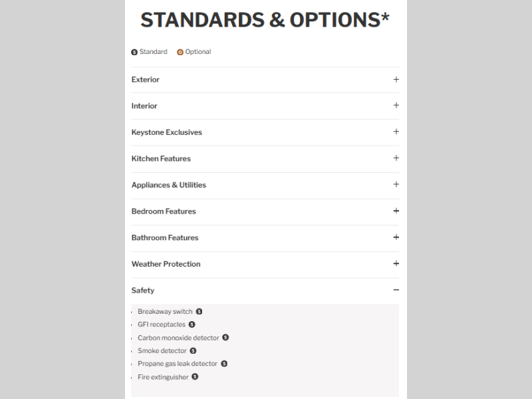Click the Standard badge beside Smoke detector
The image size is (532, 399).
coord(193,350)
